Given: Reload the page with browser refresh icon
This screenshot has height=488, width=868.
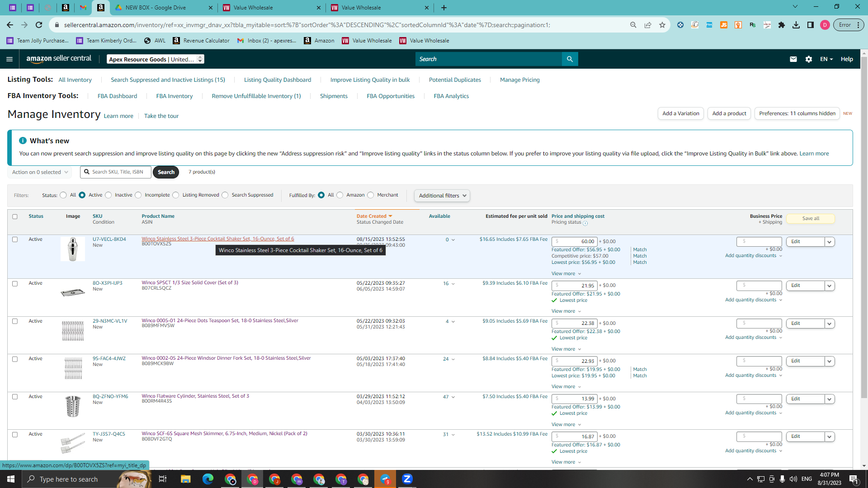Looking at the screenshot, I should coord(39,25).
